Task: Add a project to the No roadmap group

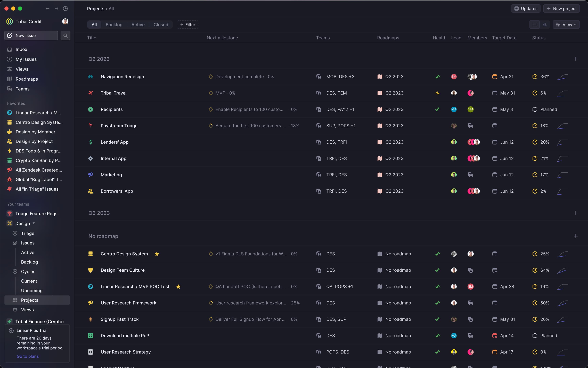Action: (x=575, y=236)
